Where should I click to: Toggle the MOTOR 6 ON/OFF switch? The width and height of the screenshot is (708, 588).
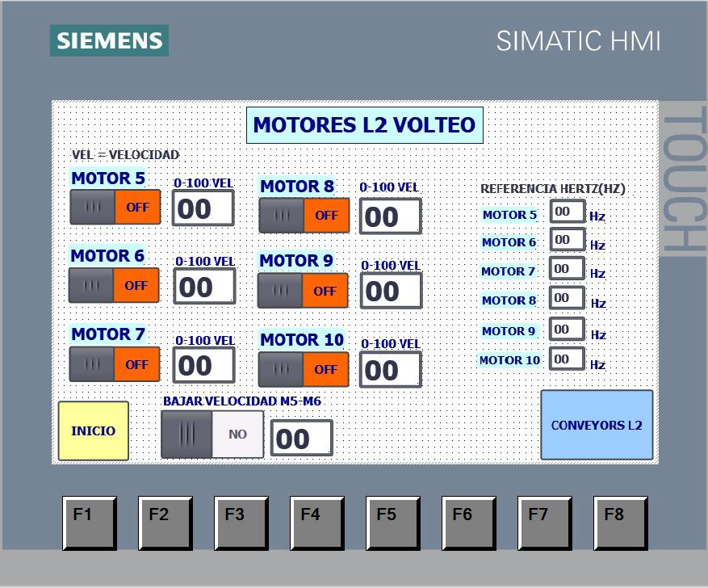point(113,284)
